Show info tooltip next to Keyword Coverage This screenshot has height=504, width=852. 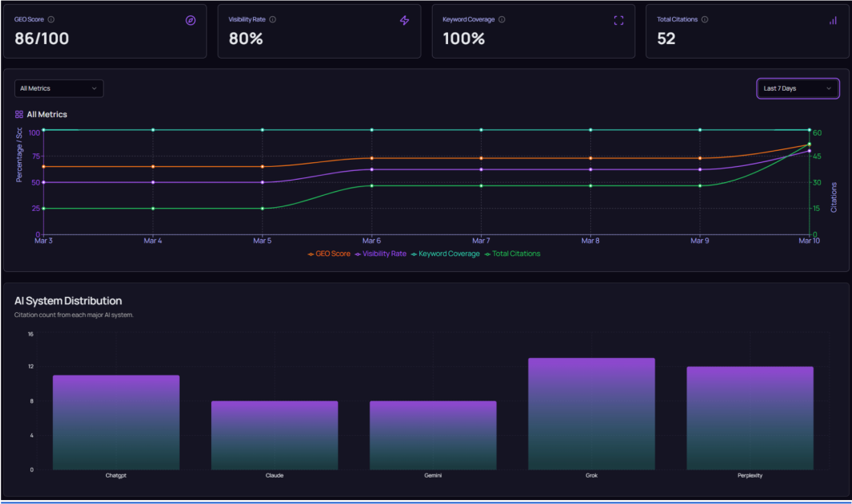coord(502,19)
